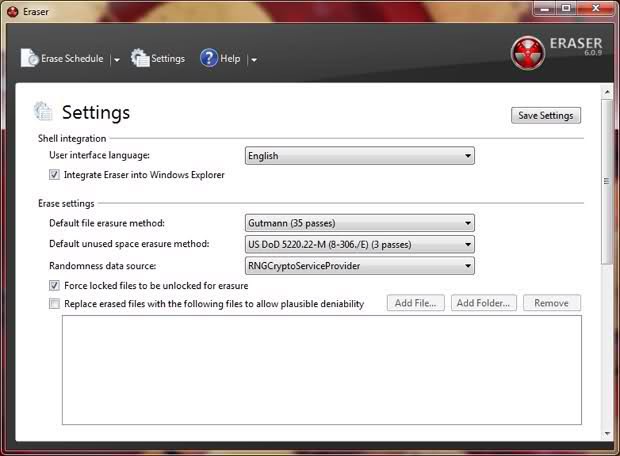Open the User interface language dropdown
The image size is (620, 456).
[x=359, y=156]
